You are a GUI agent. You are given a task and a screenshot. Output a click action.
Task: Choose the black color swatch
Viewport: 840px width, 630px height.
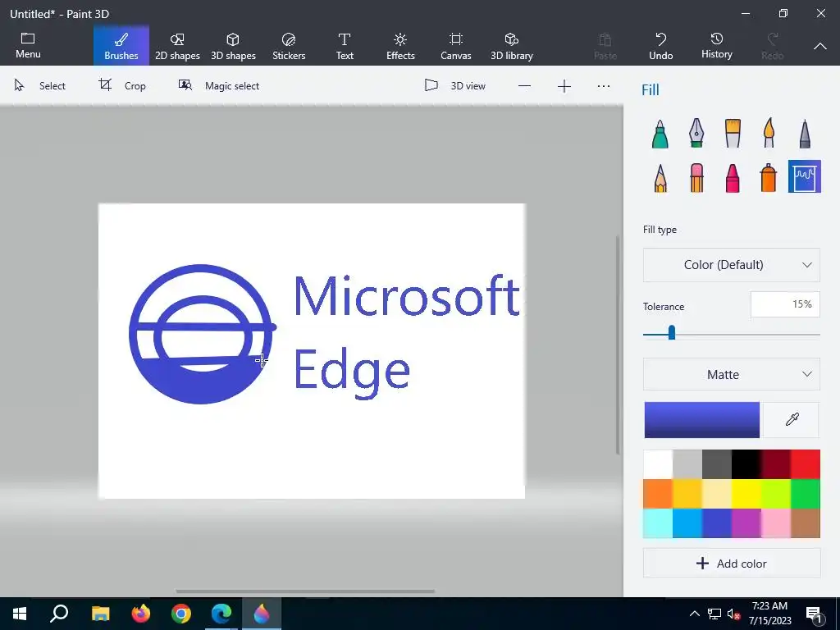point(746,464)
